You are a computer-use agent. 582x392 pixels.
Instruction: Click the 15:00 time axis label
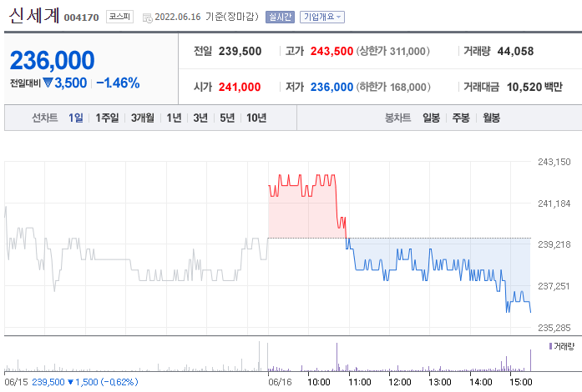[x=521, y=382]
